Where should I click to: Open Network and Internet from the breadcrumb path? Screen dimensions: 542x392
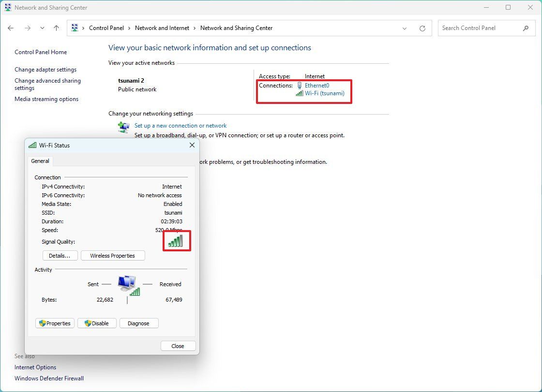point(162,28)
